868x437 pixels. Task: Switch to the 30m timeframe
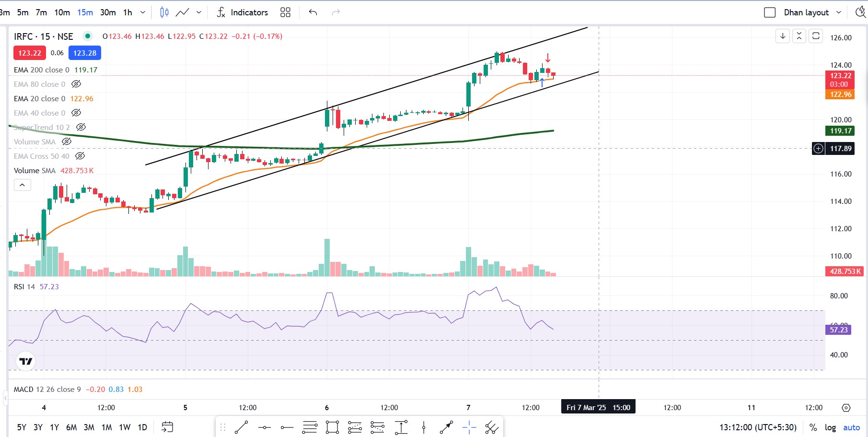click(108, 12)
